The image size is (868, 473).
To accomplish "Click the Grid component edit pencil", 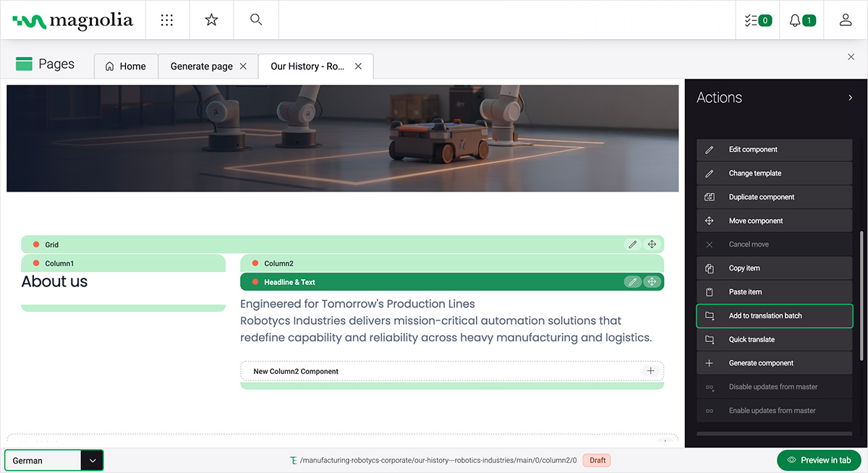I will click(633, 244).
